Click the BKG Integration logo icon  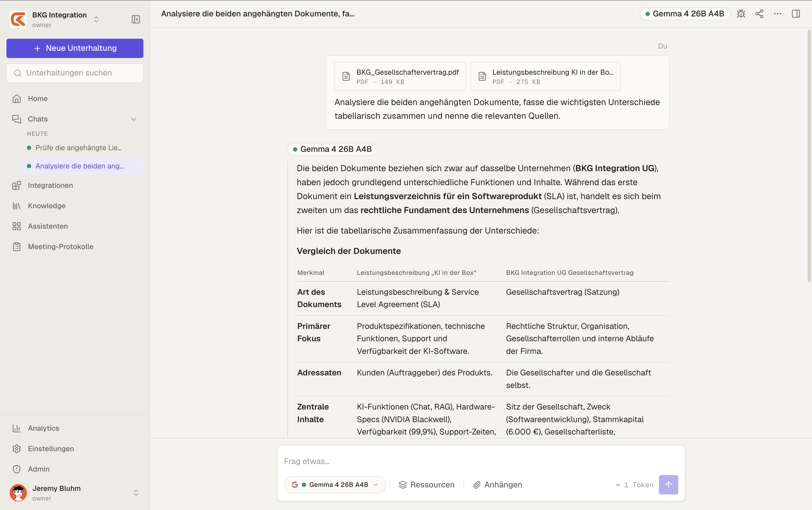18,19
